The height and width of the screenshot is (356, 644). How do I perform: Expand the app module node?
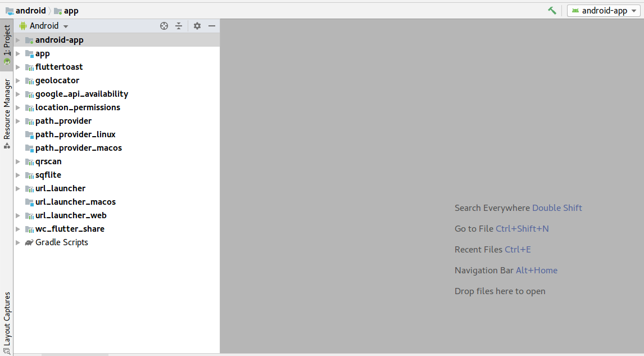click(17, 53)
